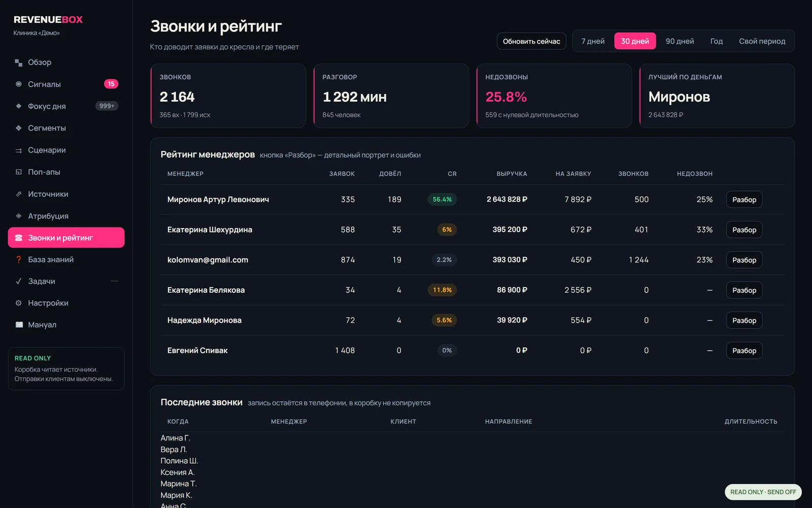Image resolution: width=812 pixels, height=508 pixels.
Task: Click the CR column header
Action: pyautogui.click(x=452, y=174)
